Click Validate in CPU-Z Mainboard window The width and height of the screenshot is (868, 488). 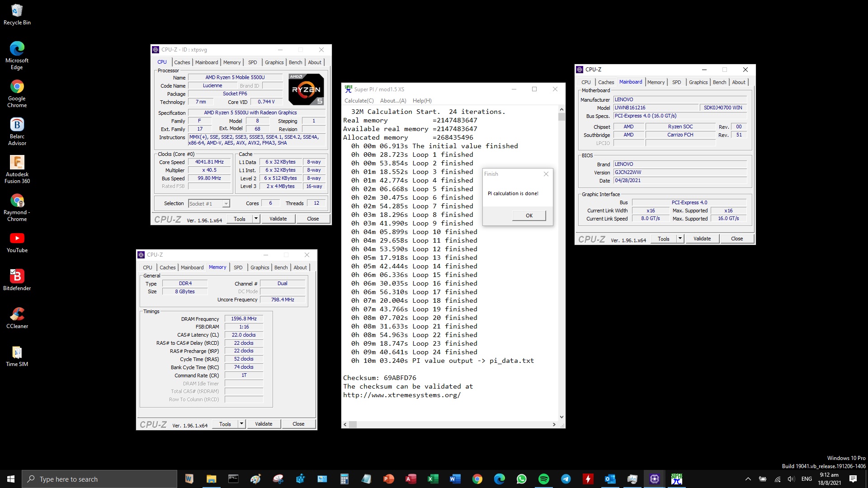(702, 239)
